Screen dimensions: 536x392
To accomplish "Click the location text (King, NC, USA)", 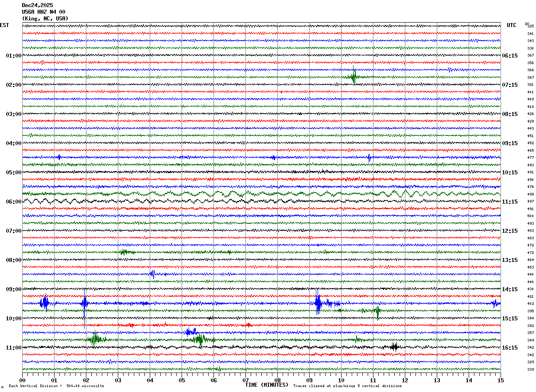I will click(45, 19).
